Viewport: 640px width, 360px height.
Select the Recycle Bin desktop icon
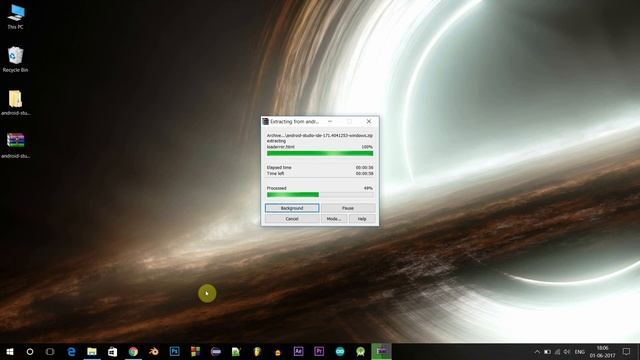tap(16, 60)
